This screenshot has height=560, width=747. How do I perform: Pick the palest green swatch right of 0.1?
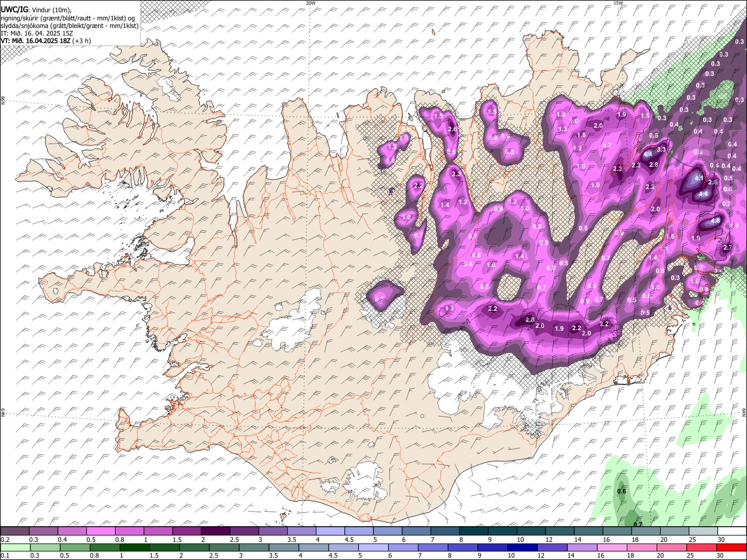coord(15,548)
